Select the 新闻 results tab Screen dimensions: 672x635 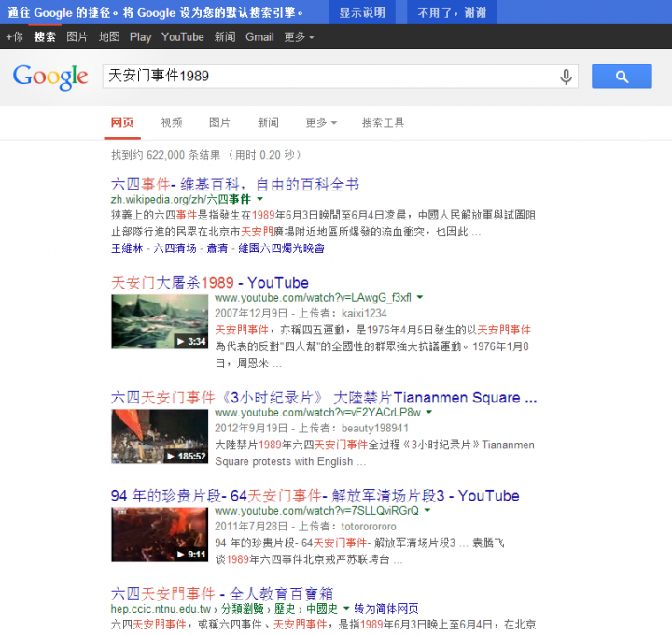269,122
